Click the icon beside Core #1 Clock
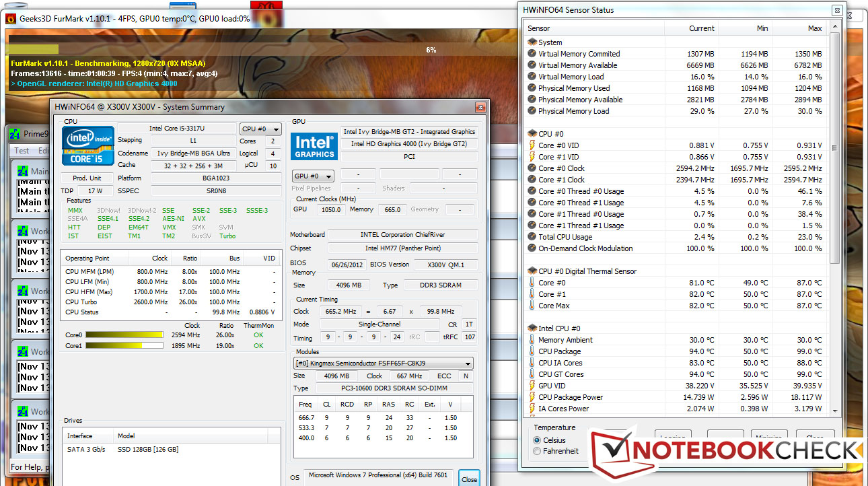 coord(532,180)
